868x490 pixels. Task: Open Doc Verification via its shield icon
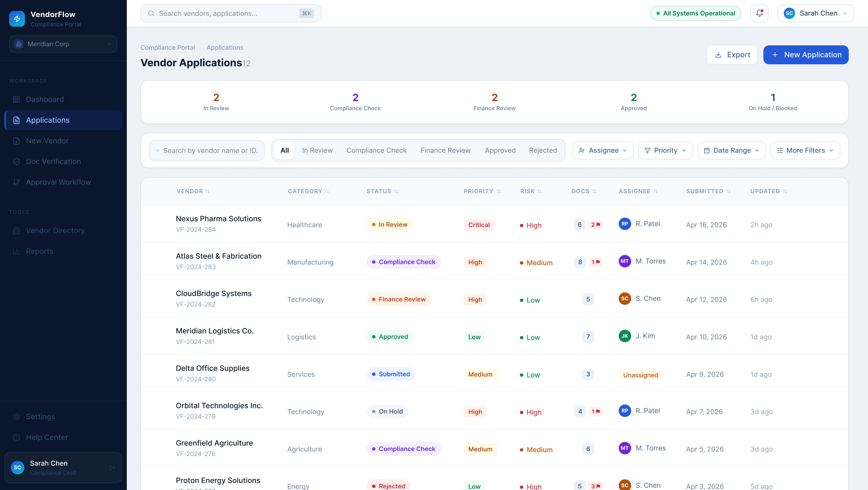coord(16,161)
